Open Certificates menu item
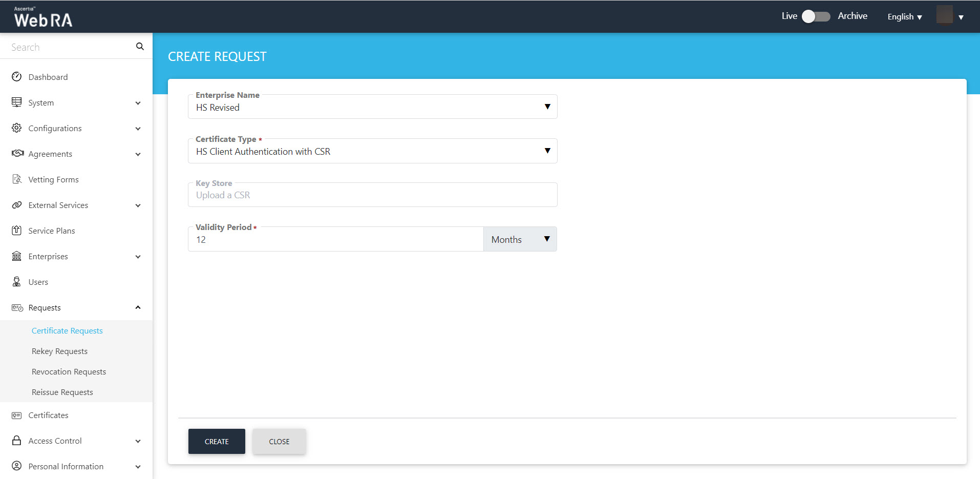The image size is (980, 479). click(x=49, y=415)
